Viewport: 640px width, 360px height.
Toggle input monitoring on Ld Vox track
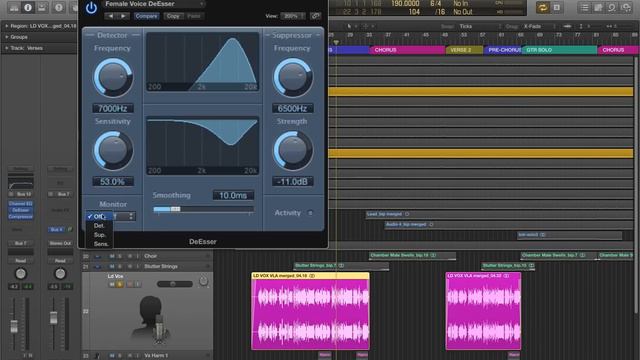pos(138,284)
